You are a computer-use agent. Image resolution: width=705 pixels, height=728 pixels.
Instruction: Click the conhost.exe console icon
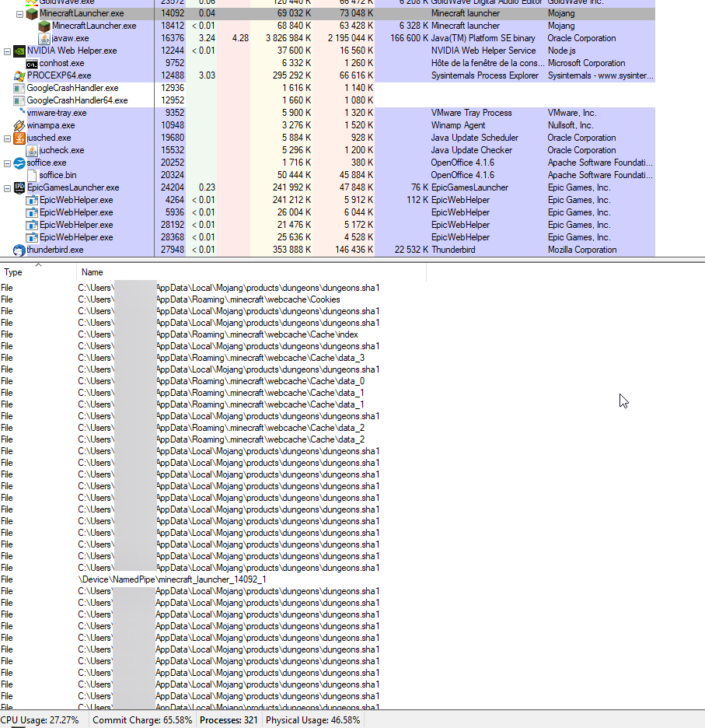tap(32, 64)
